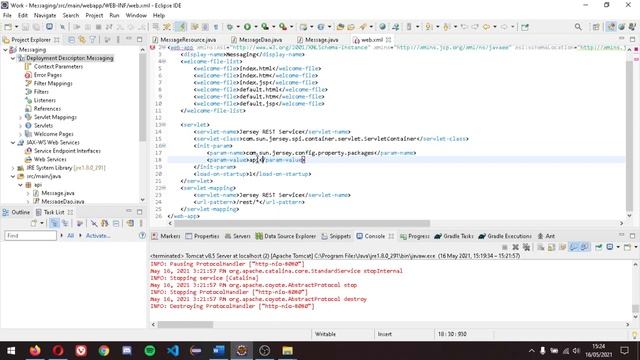Screen dimensions: 640x360
Task: Click the Open Web Browser globe icon
Action: click(x=382, y=27)
